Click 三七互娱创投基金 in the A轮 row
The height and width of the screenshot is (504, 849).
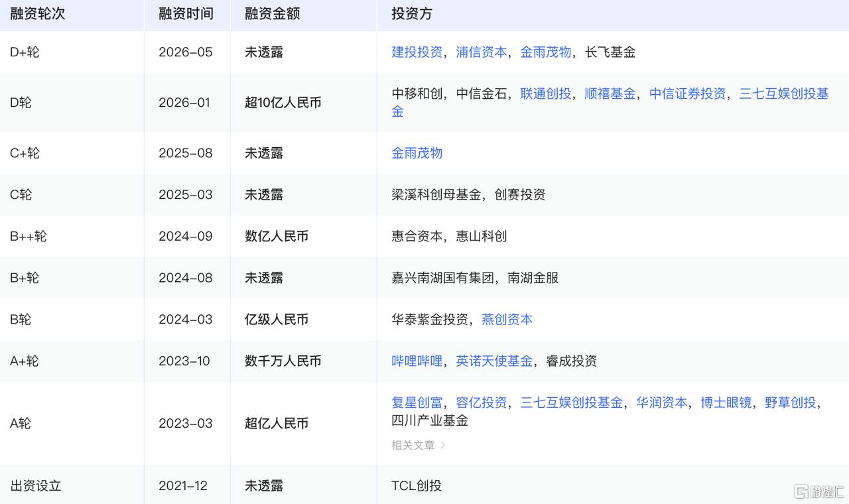(572, 403)
